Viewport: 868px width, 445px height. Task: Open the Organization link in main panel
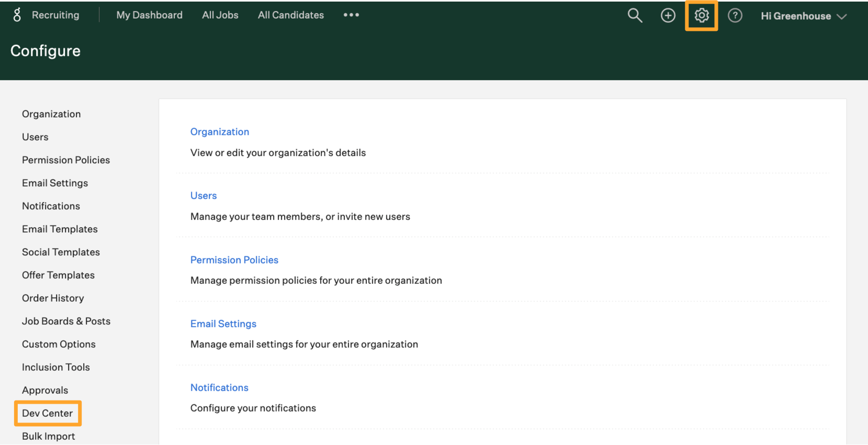(x=219, y=132)
